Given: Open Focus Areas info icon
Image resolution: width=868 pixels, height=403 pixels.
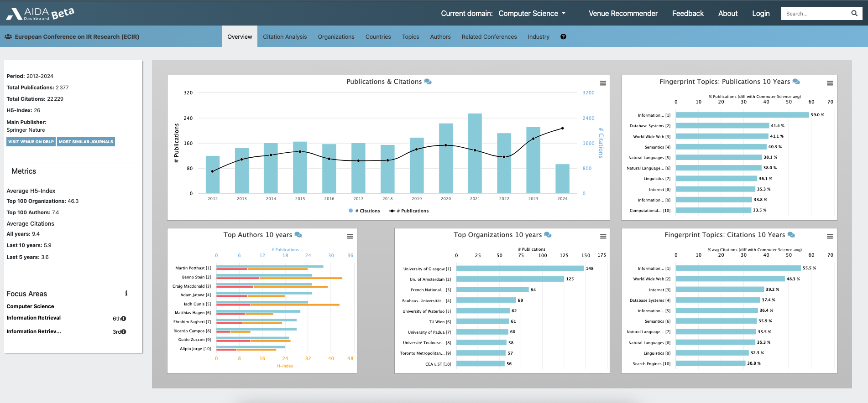Looking at the screenshot, I should [126, 294].
